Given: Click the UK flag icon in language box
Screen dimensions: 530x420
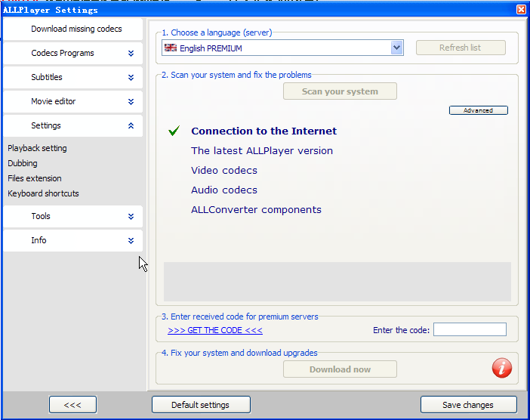Looking at the screenshot, I should pyautogui.click(x=171, y=48).
